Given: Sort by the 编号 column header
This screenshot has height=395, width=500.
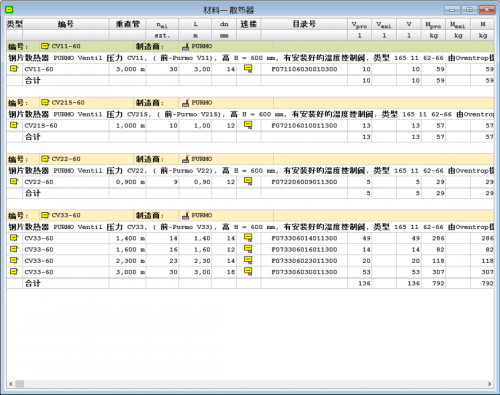Looking at the screenshot, I should click(x=66, y=24).
